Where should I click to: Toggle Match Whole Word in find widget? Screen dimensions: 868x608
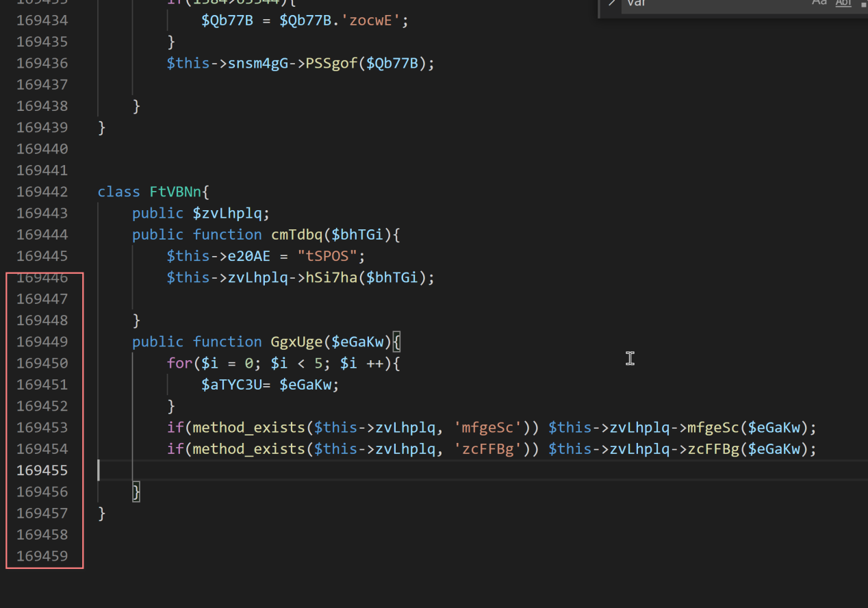pyautogui.click(x=843, y=3)
